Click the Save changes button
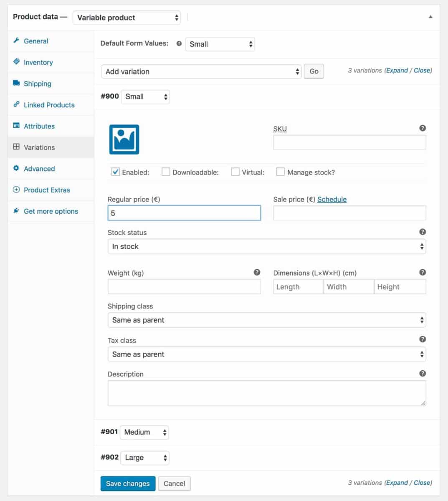This screenshot has height=501, width=448. coord(128,483)
